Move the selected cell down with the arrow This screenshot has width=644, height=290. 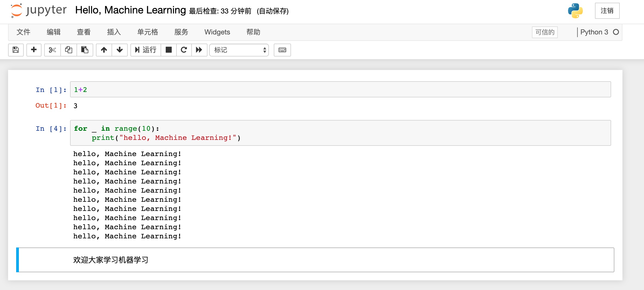(x=120, y=50)
